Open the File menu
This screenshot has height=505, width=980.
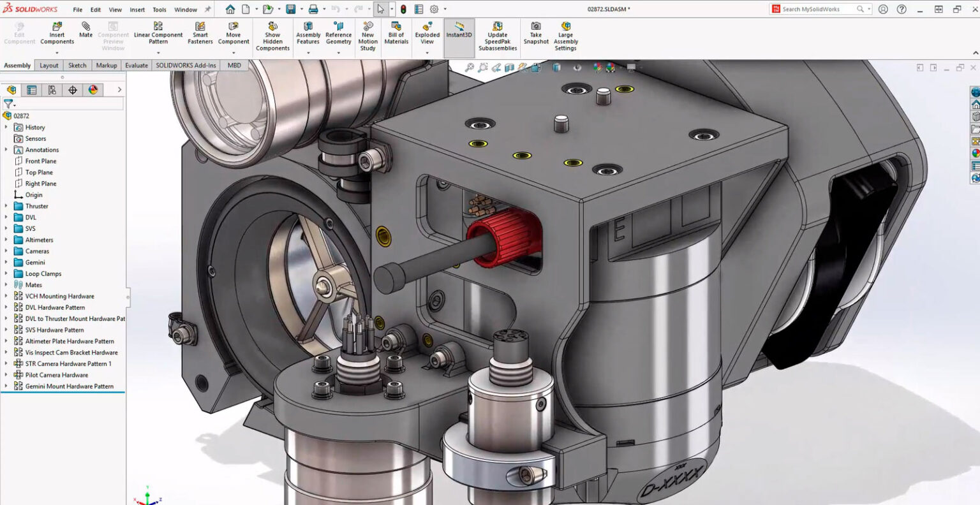(x=77, y=10)
